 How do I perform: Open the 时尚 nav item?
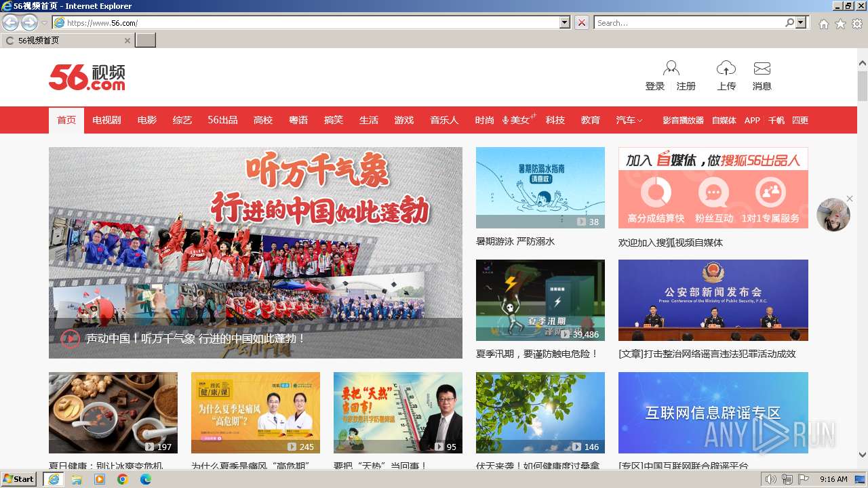(484, 120)
